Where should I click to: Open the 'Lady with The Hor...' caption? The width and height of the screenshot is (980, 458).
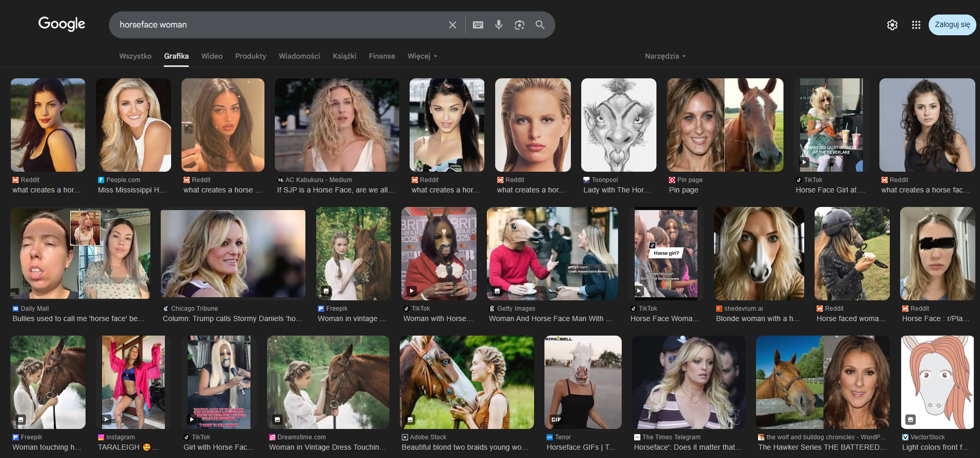(x=617, y=190)
